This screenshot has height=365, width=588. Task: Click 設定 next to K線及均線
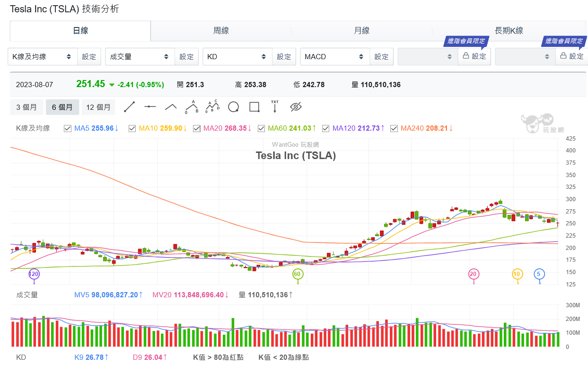pos(89,56)
